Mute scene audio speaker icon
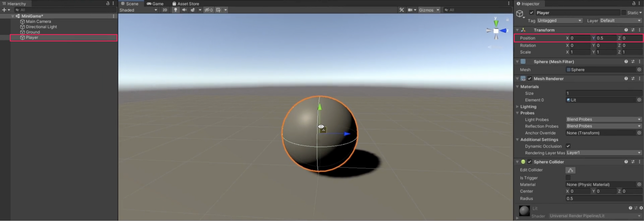 point(184,10)
